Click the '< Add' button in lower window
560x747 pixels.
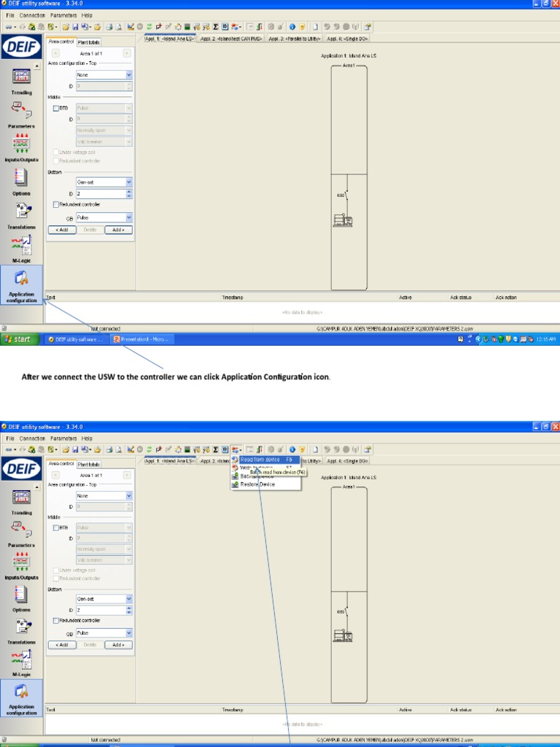point(62,645)
